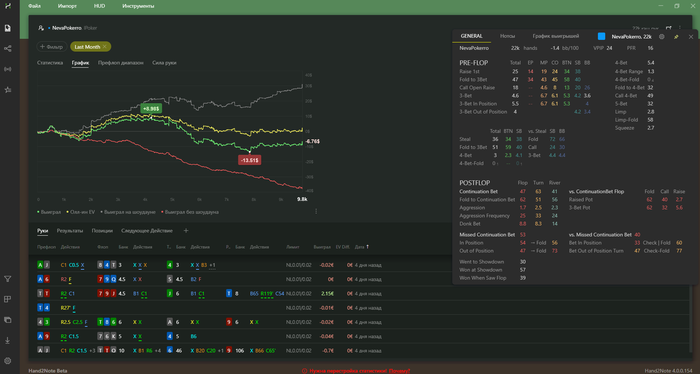Viewport: 700px width, 374px height.
Task: Click the download import sidebar icon
Action: pos(8,341)
